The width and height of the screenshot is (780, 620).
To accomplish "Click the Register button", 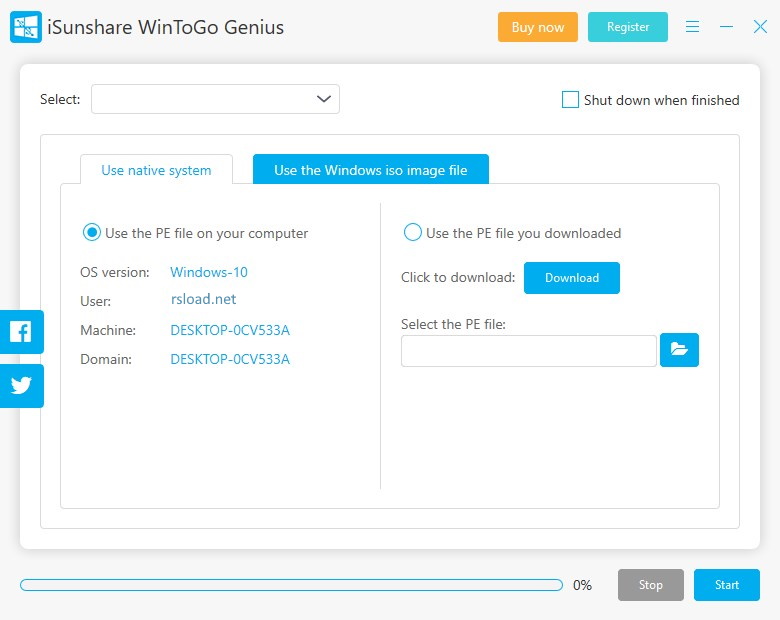I will (628, 27).
